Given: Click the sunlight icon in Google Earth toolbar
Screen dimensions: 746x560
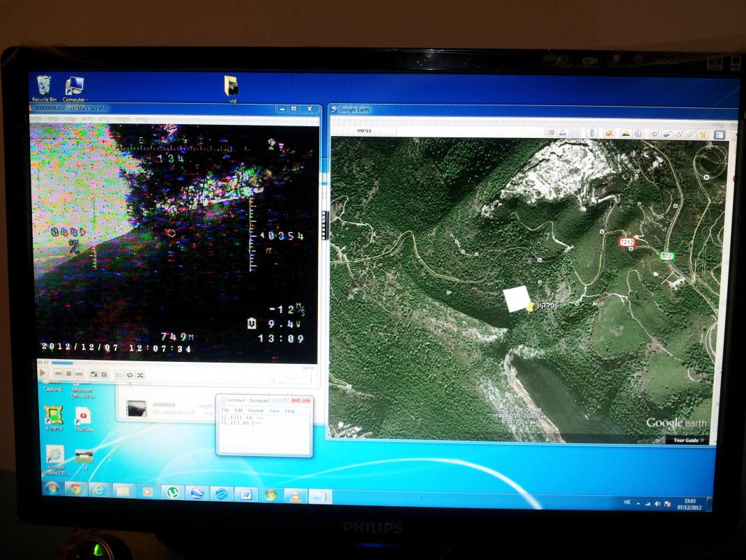Looking at the screenshot, I should click(x=625, y=133).
